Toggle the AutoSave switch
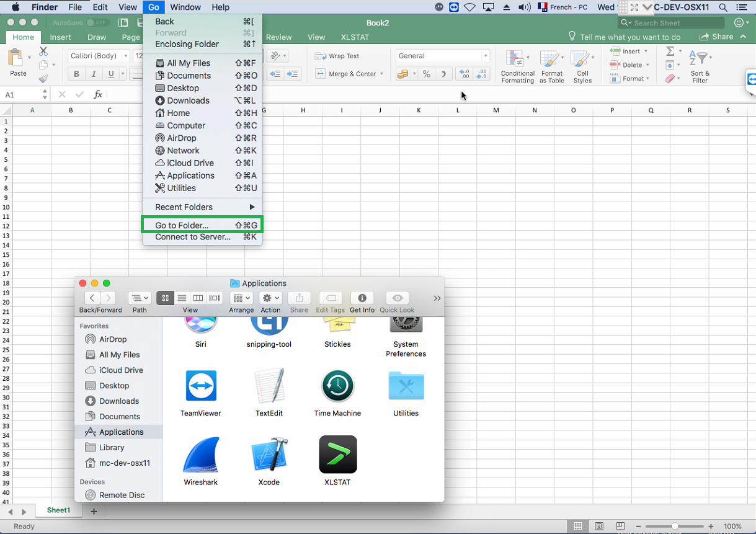Screen dimensions: 756x534 click(x=97, y=22)
